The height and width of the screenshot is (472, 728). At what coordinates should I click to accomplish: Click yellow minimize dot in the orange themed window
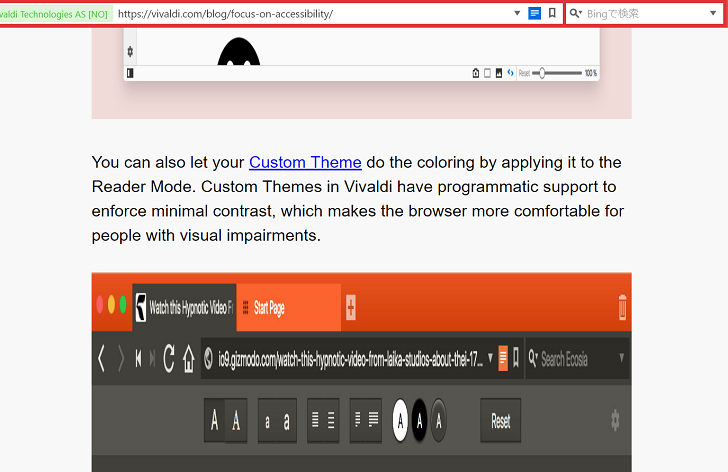coord(111,305)
